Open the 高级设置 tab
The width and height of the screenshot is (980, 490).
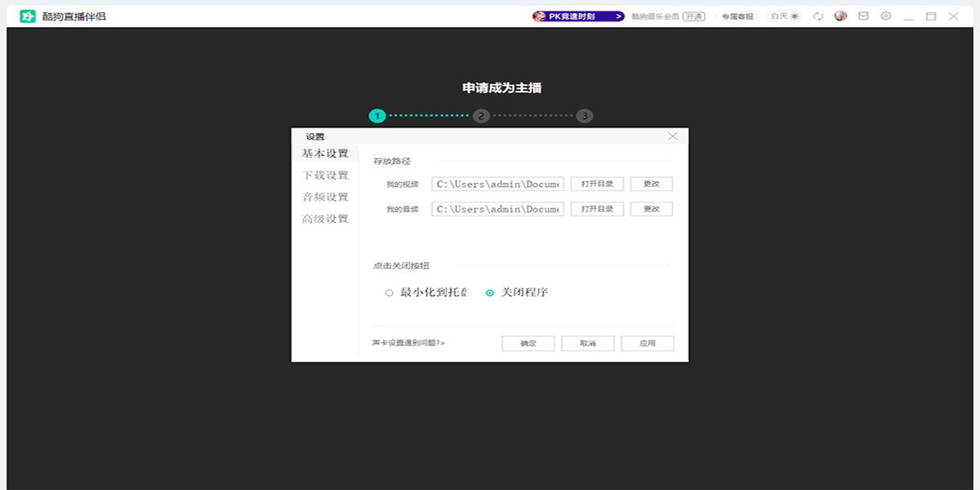tap(325, 219)
